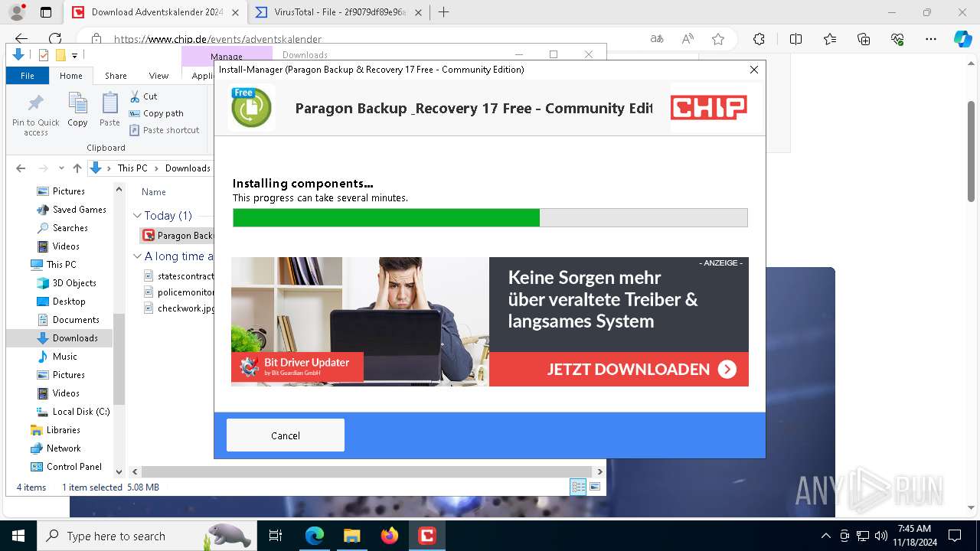Go up one folder level in Explorer
The width and height of the screenshot is (980, 551).
pyautogui.click(x=77, y=168)
